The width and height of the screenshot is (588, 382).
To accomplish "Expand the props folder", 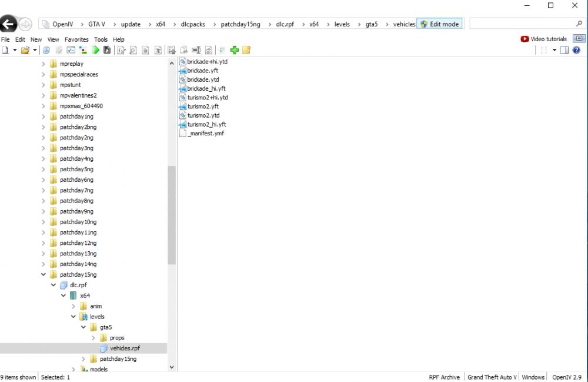I will tap(93, 338).
